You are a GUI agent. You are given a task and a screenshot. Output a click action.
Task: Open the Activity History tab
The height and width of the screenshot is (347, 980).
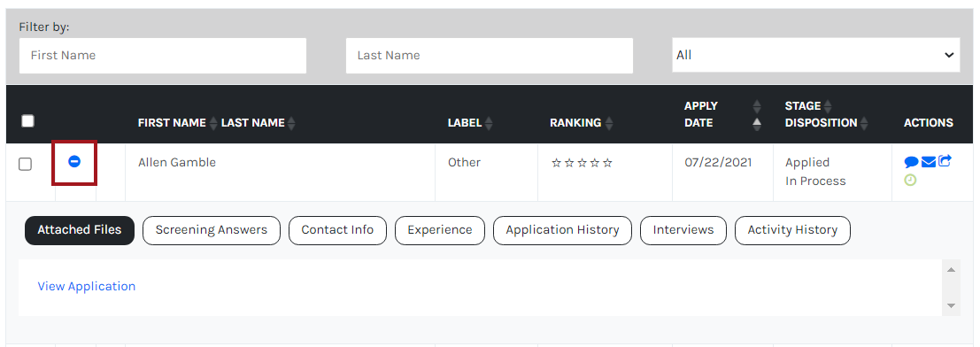click(x=792, y=230)
